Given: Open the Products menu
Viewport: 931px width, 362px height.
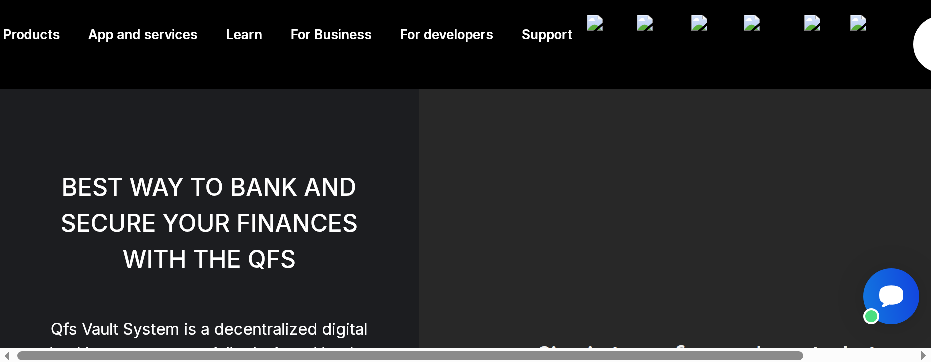Looking at the screenshot, I should pos(31,34).
